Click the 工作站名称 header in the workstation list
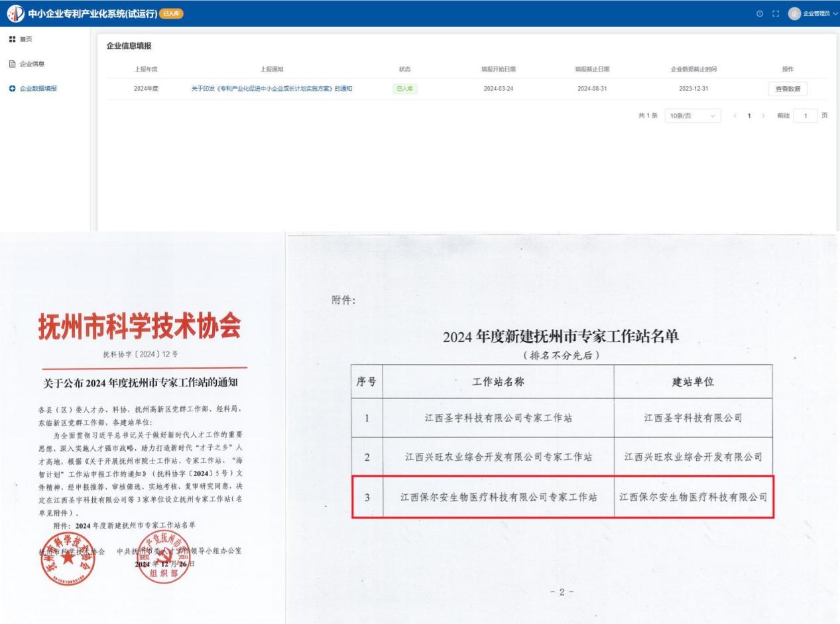The width and height of the screenshot is (840, 624). (498, 382)
